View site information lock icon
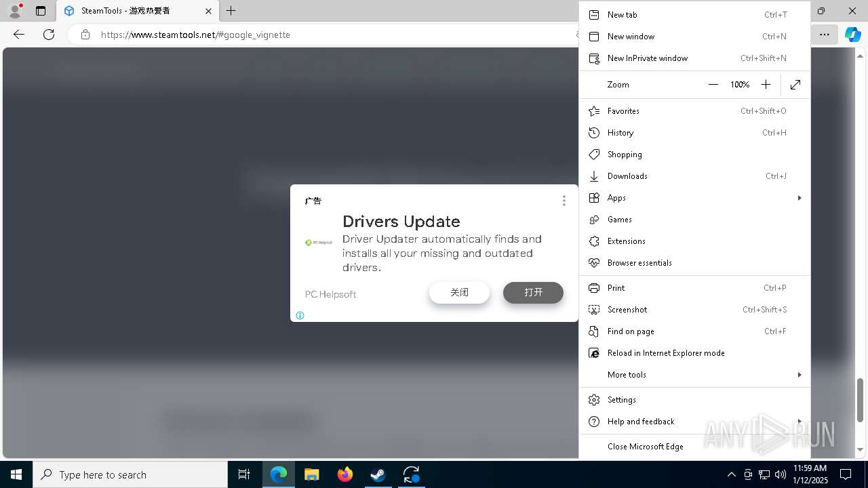The image size is (868, 488). [x=85, y=35]
